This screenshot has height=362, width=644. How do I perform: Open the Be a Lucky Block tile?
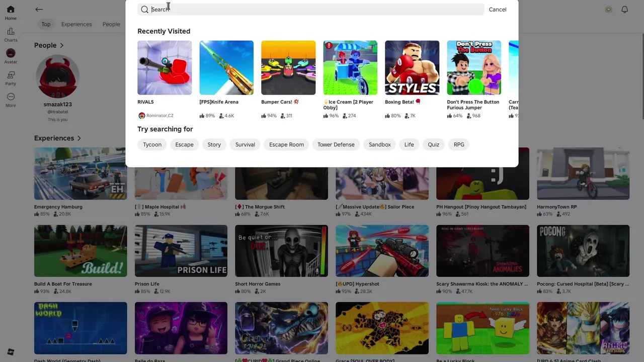tap(482, 328)
